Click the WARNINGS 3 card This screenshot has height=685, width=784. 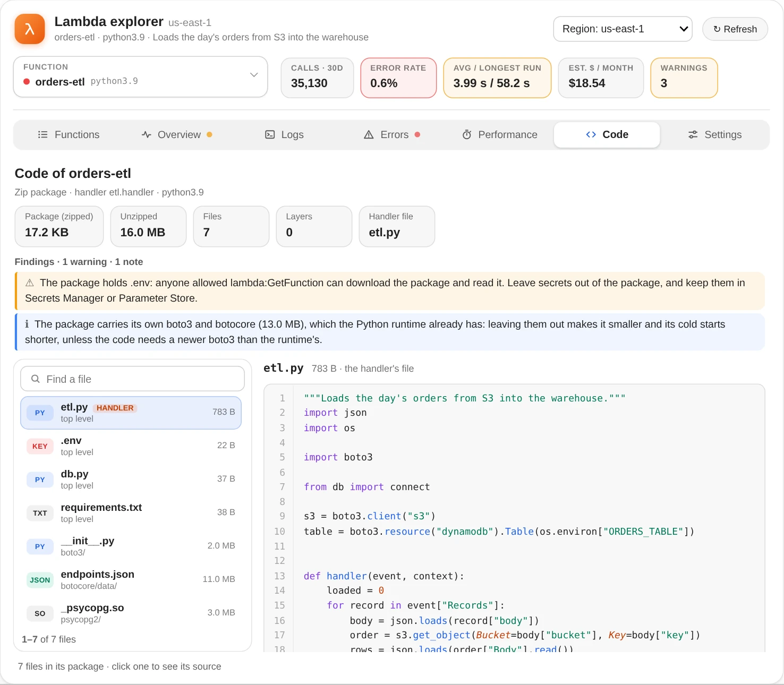pos(684,78)
